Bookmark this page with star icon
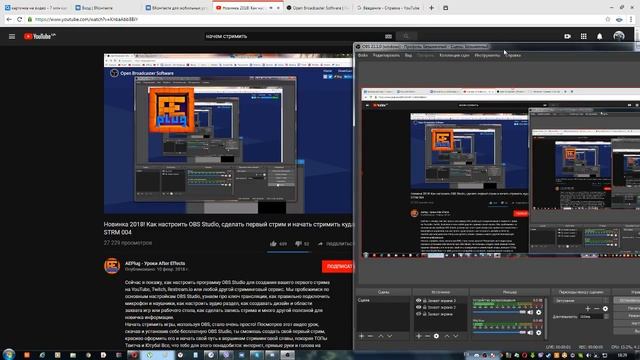The image size is (640, 360). click(x=608, y=19)
